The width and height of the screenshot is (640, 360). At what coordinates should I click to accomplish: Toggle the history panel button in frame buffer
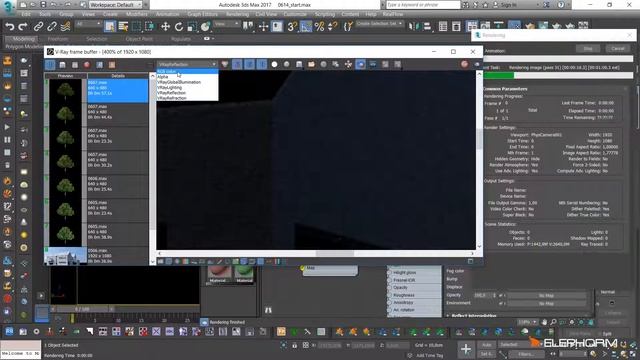(50, 64)
